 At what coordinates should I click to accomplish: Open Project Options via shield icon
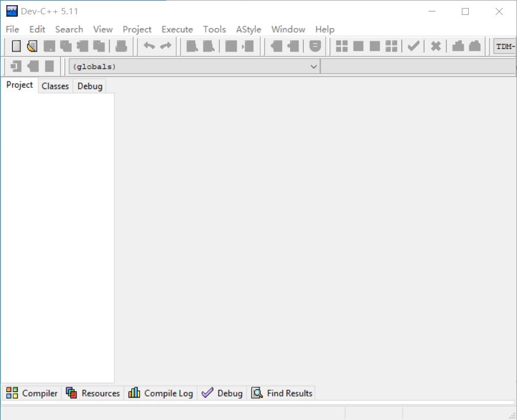click(315, 46)
